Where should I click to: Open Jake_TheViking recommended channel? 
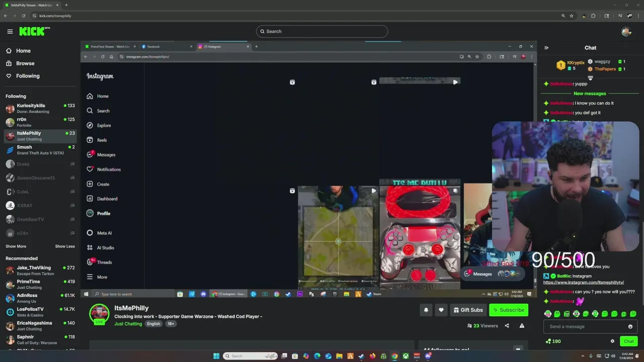[x=40, y=270]
